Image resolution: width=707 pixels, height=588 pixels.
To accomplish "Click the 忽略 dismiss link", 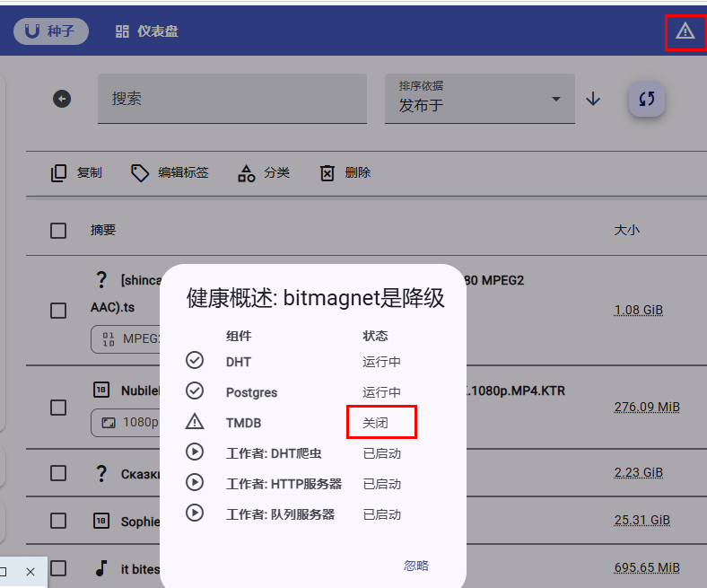I will pos(415,566).
